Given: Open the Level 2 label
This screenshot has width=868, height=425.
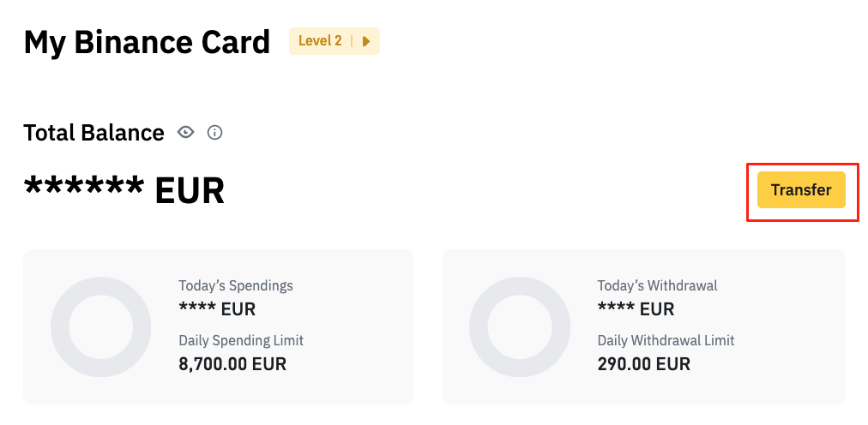Looking at the screenshot, I should pos(320,41).
